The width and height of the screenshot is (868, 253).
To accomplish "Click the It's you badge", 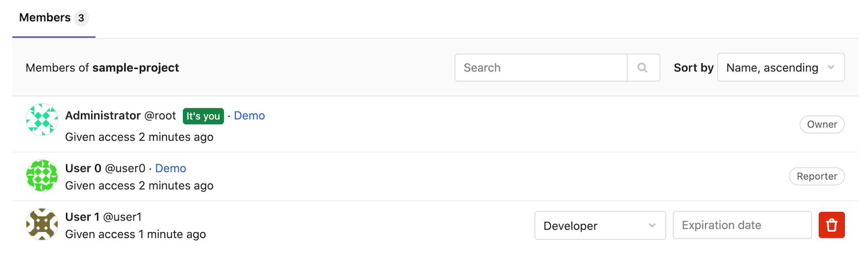I will 203,116.
